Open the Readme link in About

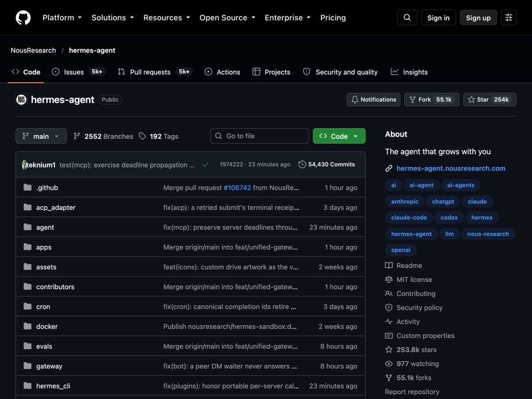tap(404, 265)
